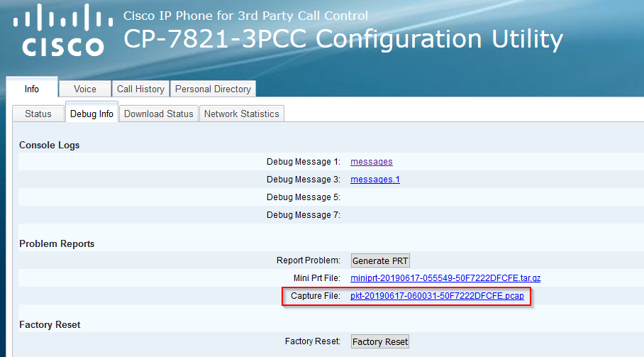Click the Cisco IP Phone subtitle text
This screenshot has height=357, width=644.
[x=245, y=16]
